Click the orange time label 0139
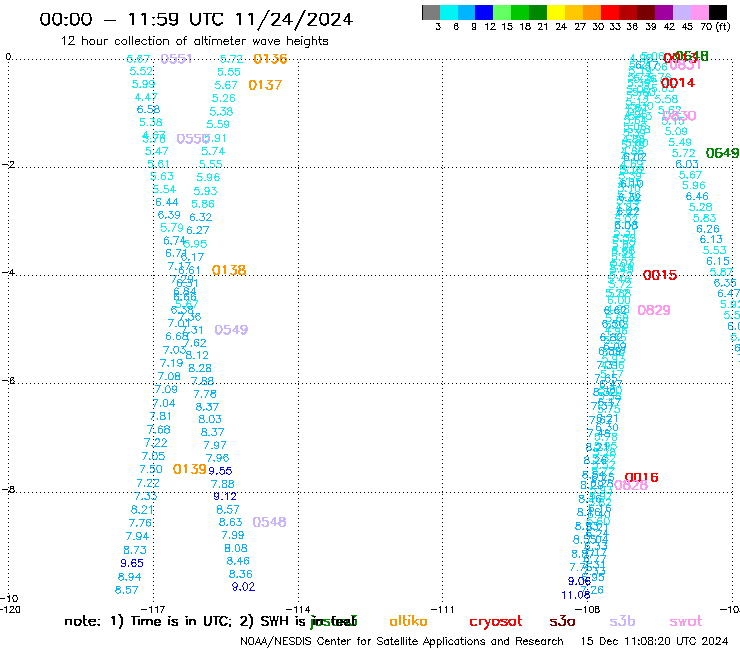This screenshot has height=650, width=740. [189, 469]
